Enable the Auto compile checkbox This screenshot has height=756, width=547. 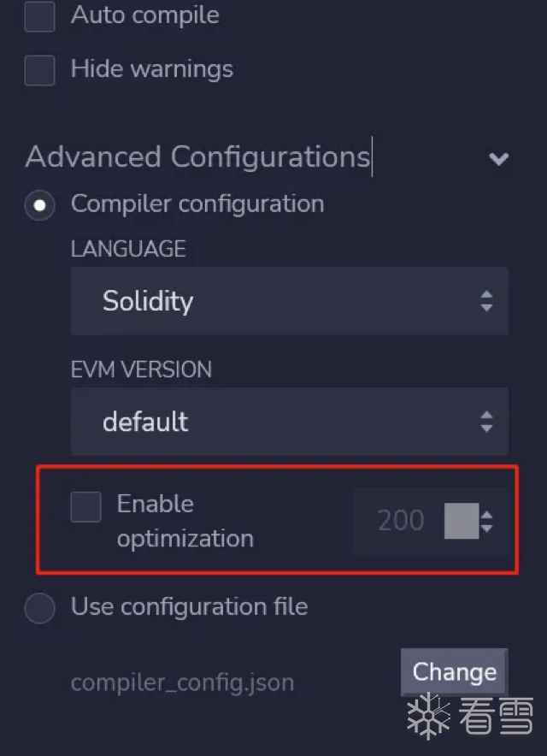click(39, 16)
